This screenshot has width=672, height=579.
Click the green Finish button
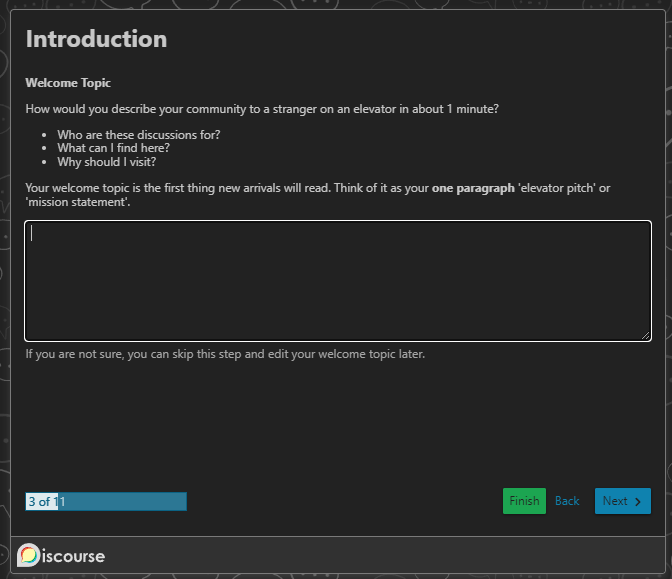pos(524,501)
